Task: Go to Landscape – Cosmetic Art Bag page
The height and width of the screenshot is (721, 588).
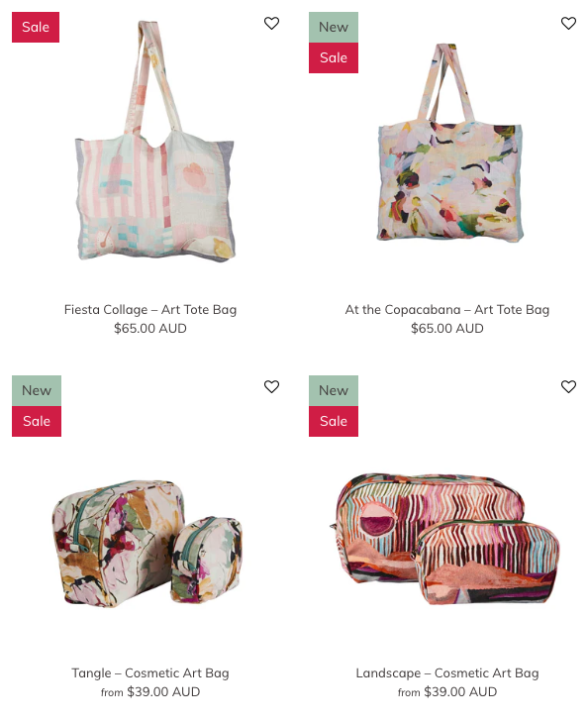Action: [x=447, y=672]
